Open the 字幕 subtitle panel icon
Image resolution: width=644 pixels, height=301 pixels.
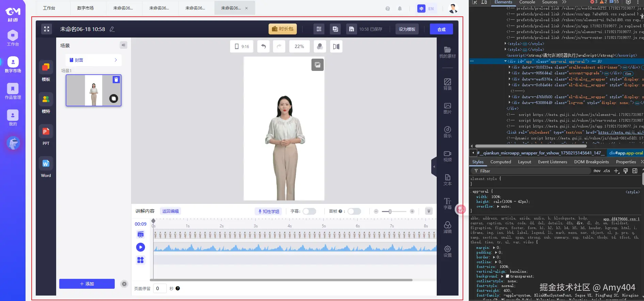447,203
